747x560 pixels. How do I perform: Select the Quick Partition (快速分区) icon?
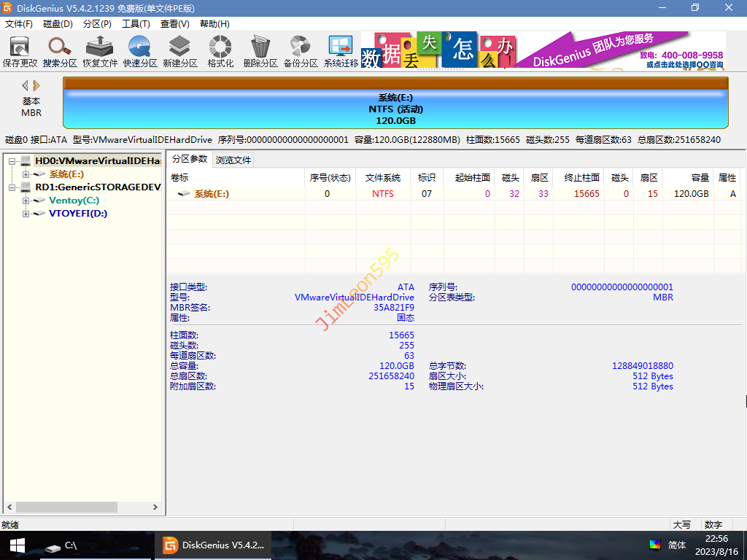(140, 51)
